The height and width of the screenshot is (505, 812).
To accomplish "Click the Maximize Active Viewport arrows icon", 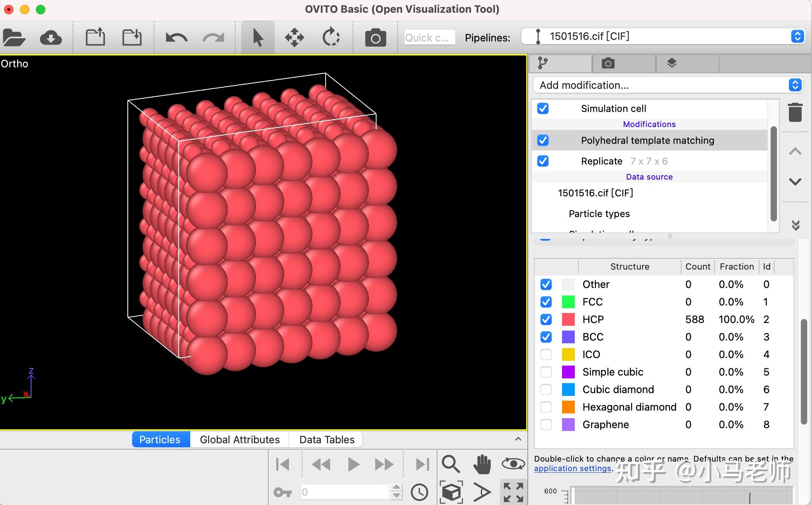I will [x=513, y=492].
